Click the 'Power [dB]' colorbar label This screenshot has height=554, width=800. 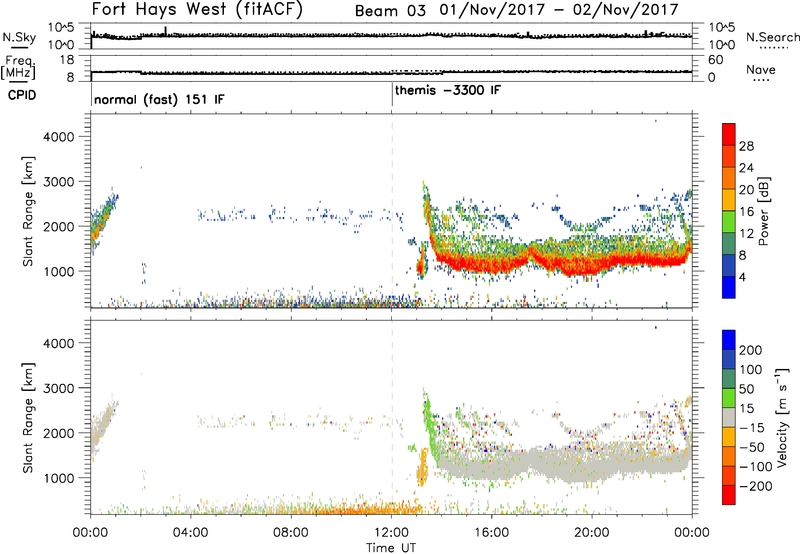pyautogui.click(x=764, y=211)
